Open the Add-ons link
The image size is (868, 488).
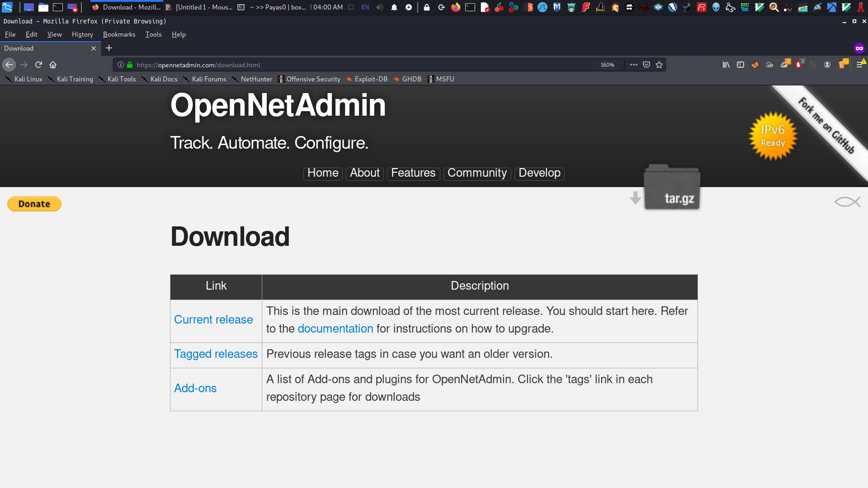click(x=195, y=388)
